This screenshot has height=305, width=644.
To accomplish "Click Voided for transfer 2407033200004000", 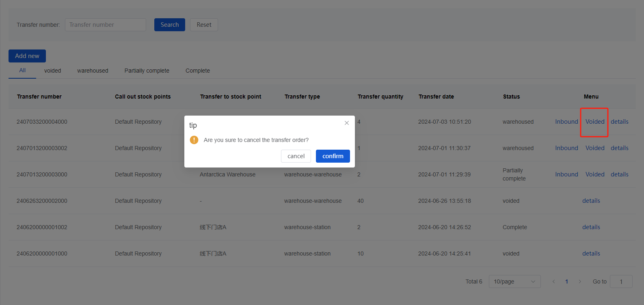I will 595,122.
